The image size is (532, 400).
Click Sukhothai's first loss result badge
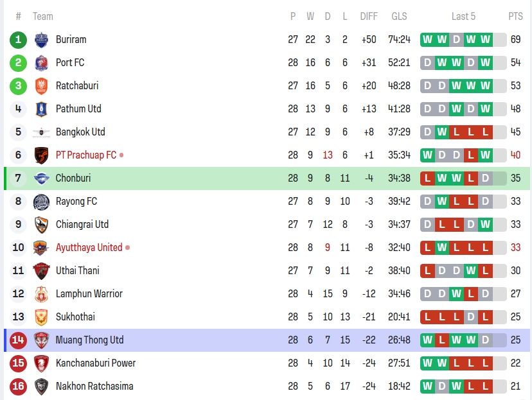[427, 317]
